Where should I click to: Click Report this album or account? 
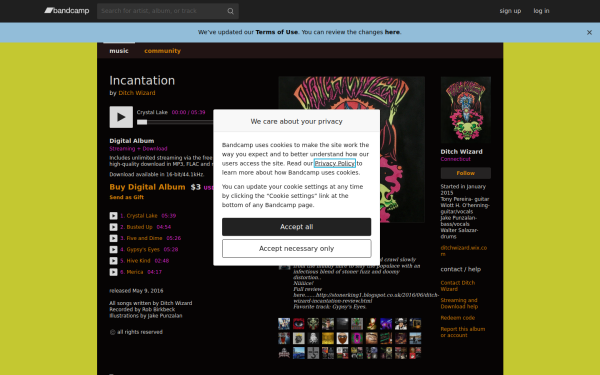coord(463,332)
